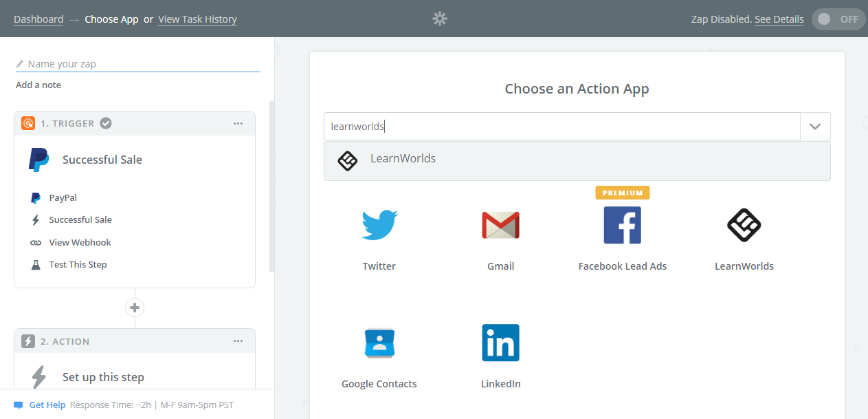Open the PayPal substep
This screenshot has height=419, width=868.
(63, 198)
